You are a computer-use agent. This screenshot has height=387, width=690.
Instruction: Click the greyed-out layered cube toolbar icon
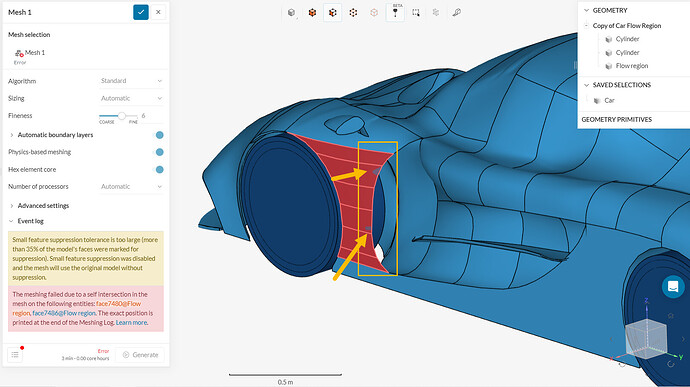(x=436, y=12)
